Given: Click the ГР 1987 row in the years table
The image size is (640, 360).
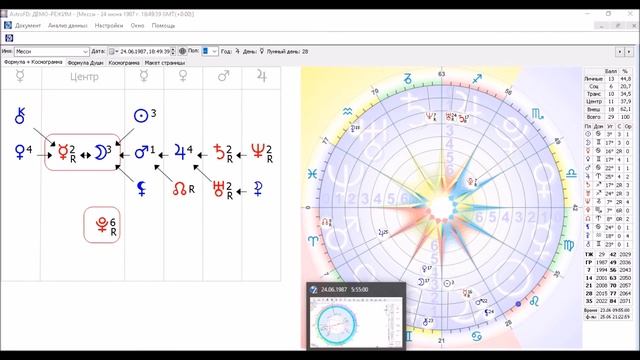Looking at the screenshot, I should point(608,262).
